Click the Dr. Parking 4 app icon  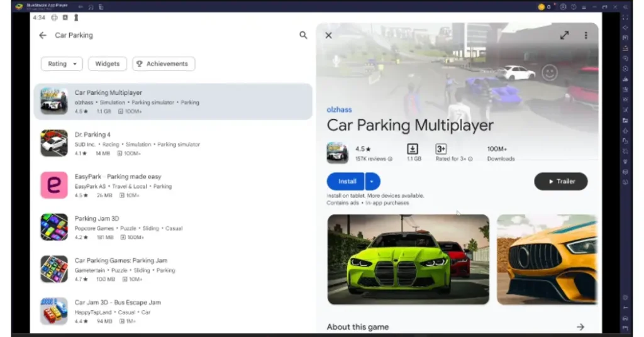[54, 143]
